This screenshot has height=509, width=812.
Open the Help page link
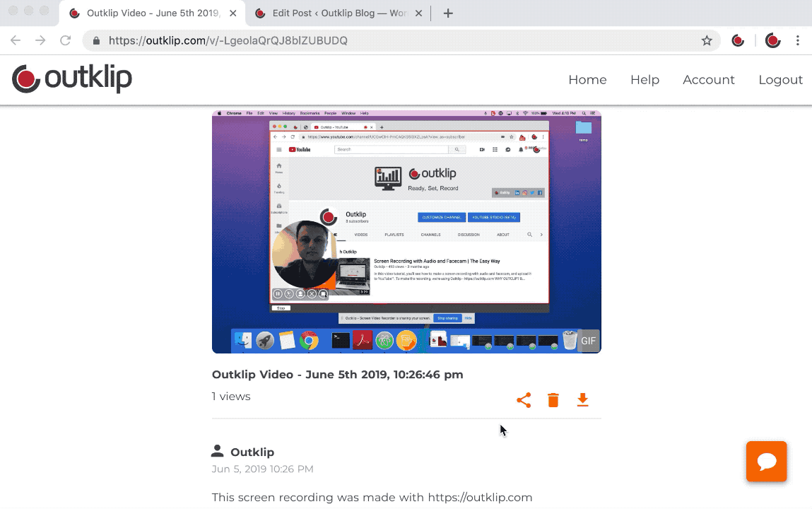coord(645,80)
